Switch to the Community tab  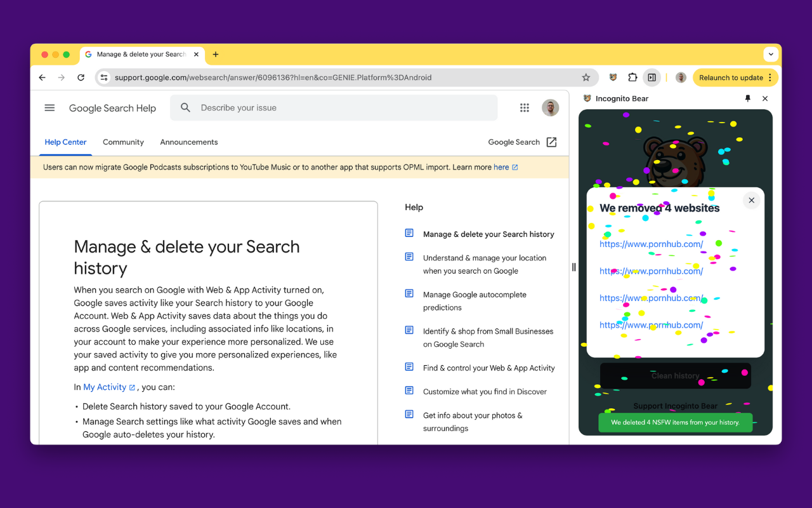pos(123,142)
